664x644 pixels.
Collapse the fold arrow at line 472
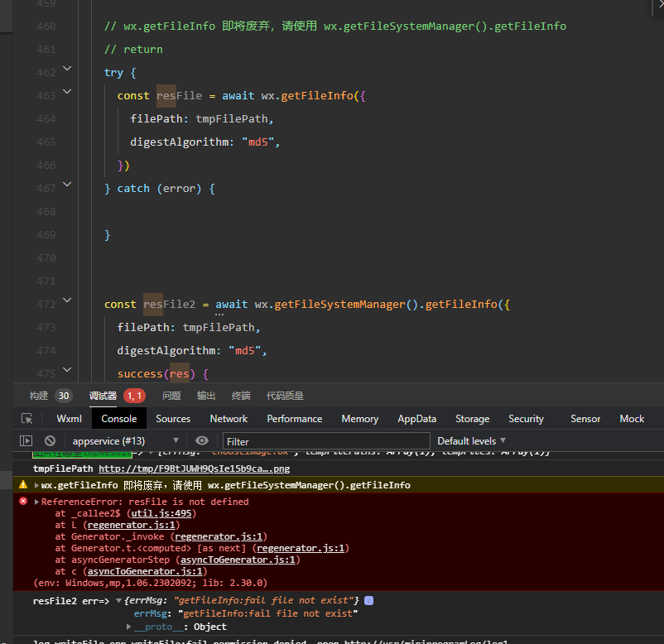[67, 300]
